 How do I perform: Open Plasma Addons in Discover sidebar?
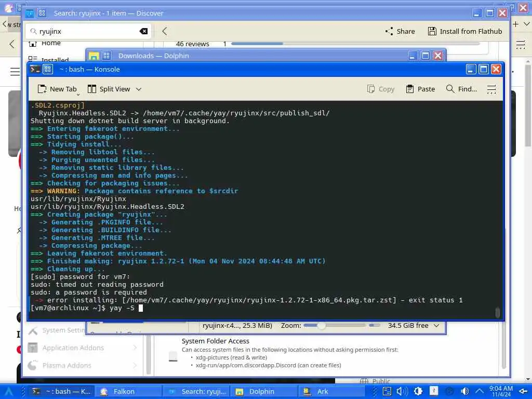point(84,365)
